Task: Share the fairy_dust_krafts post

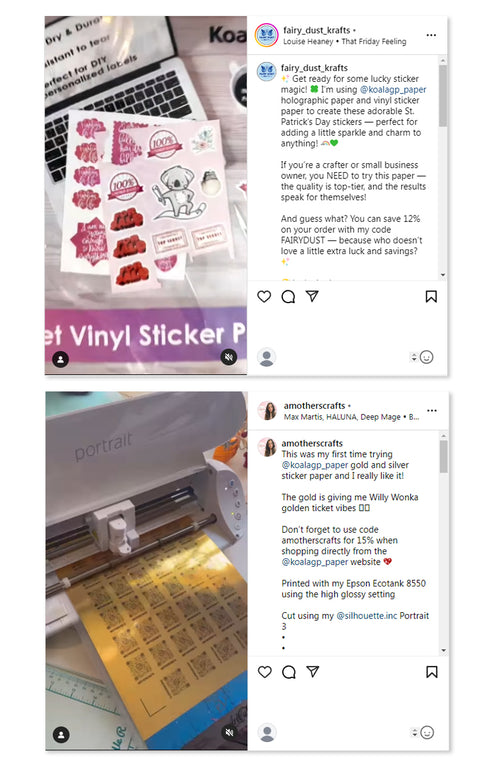Action: pyautogui.click(x=312, y=296)
